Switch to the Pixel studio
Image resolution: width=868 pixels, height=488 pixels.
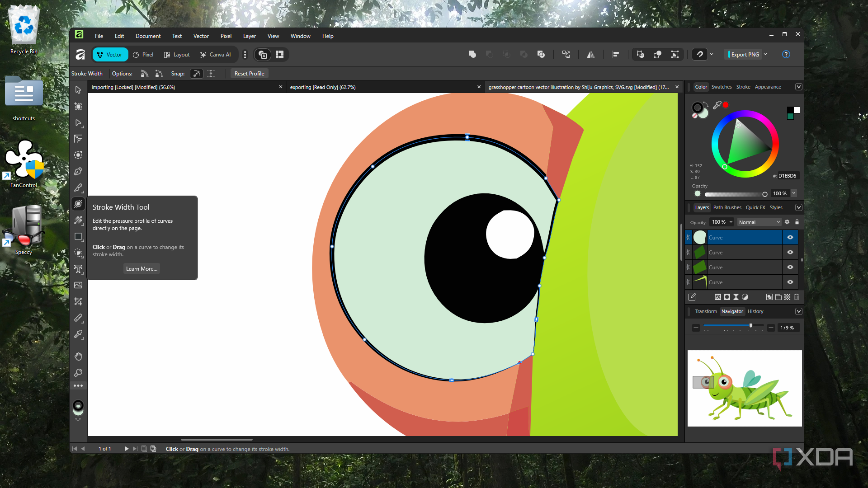coord(143,55)
